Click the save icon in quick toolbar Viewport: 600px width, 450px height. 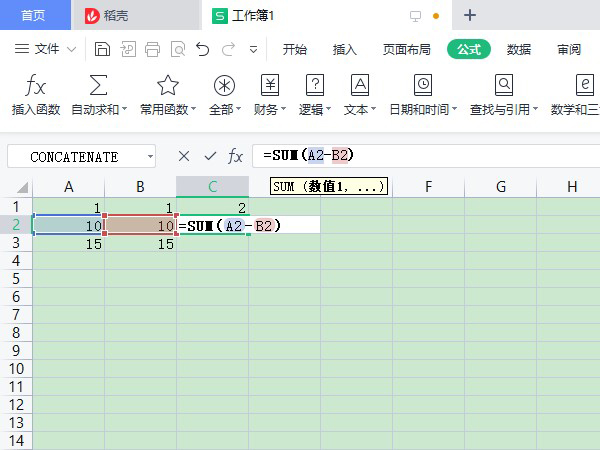coord(102,49)
